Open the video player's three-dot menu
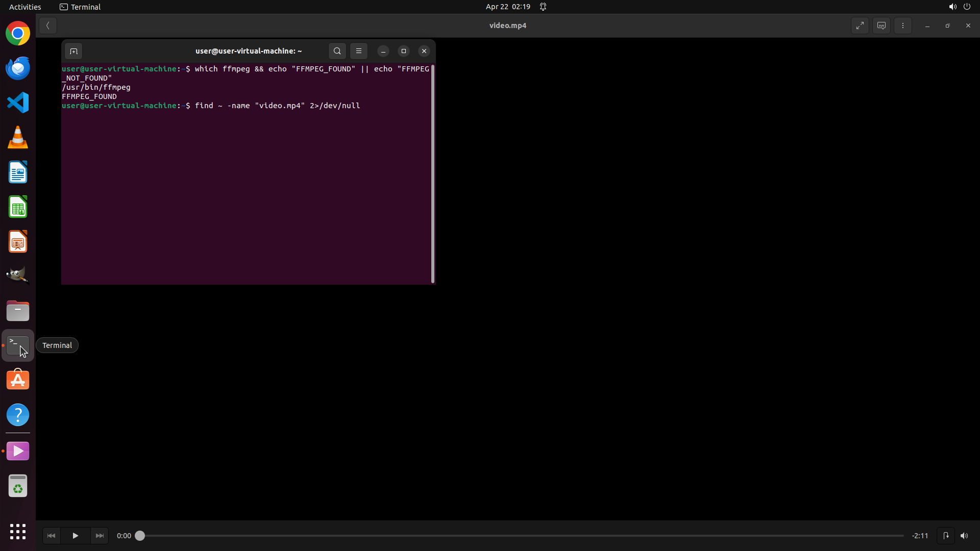980x551 pixels. point(903,26)
